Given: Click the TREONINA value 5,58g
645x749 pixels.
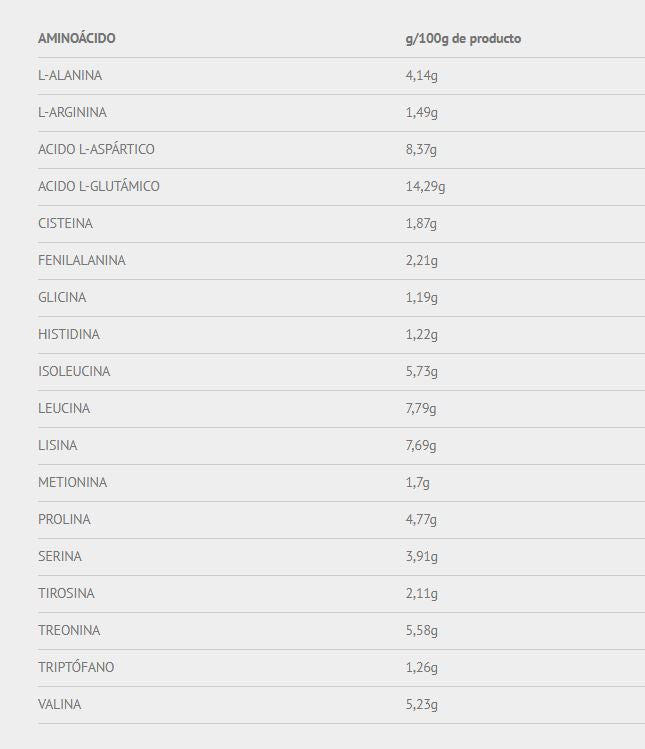Looking at the screenshot, I should pyautogui.click(x=421, y=631).
